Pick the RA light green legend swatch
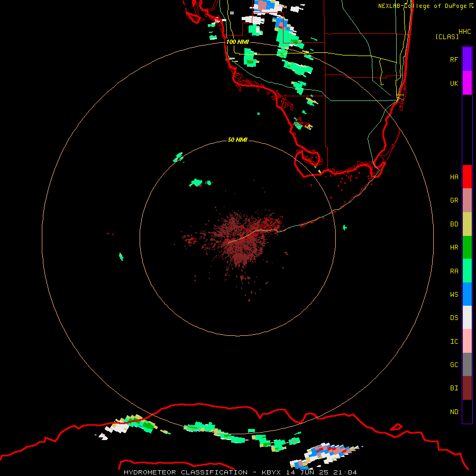Screen dimensions: 476x476 467,271
